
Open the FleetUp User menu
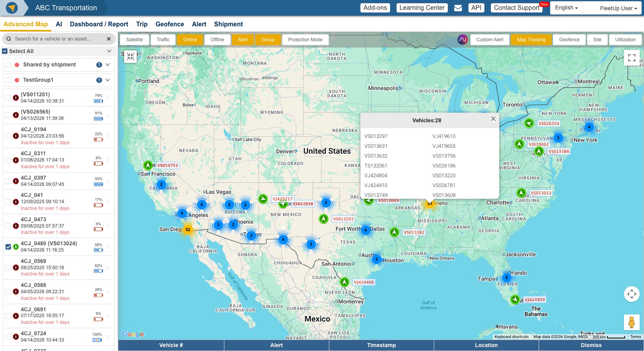click(618, 8)
